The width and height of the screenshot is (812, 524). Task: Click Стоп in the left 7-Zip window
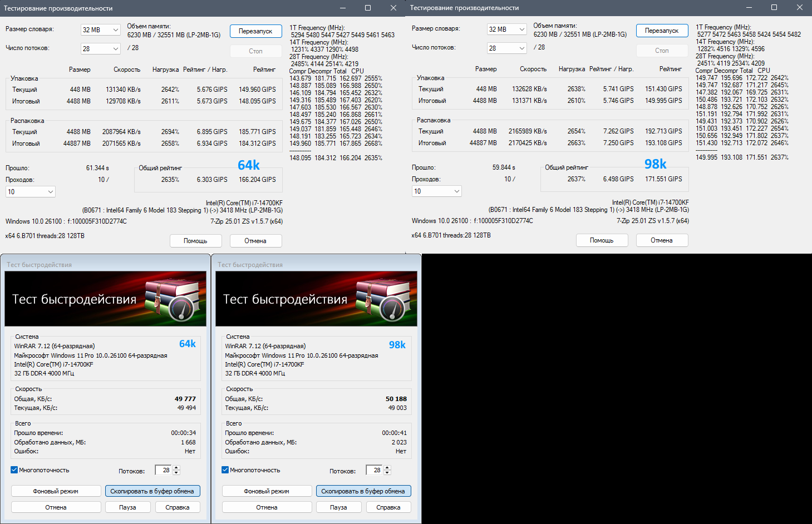click(255, 51)
